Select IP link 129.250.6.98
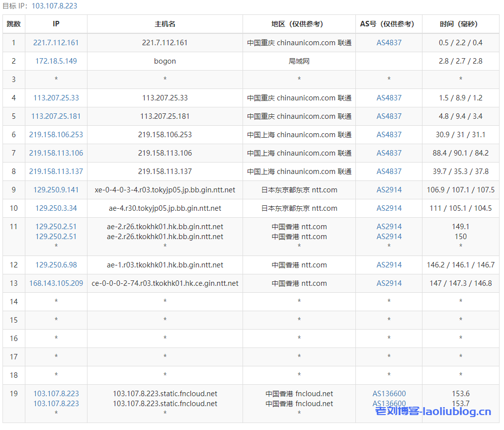This screenshot has height=430, width=504. coord(56,265)
